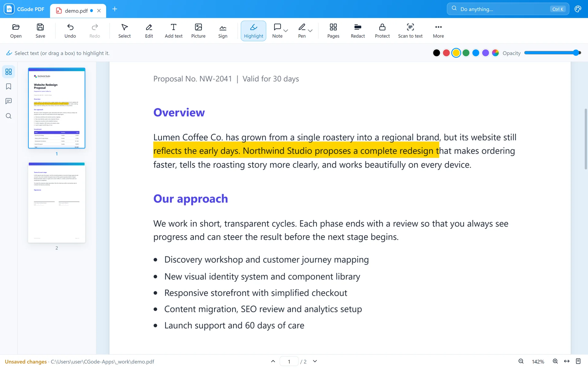Show the page thumbnails panel
Screen dimensions: 588x368
click(9, 72)
